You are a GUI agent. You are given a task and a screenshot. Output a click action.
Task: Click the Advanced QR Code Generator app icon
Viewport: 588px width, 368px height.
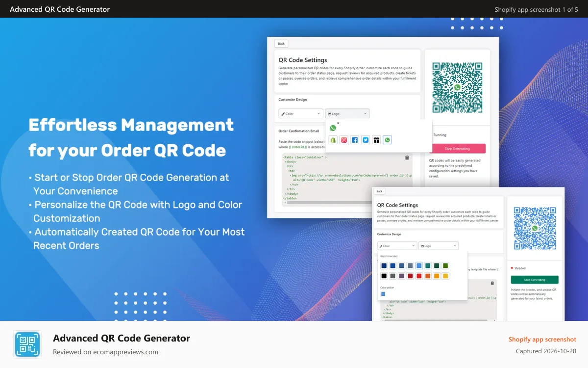(27, 344)
